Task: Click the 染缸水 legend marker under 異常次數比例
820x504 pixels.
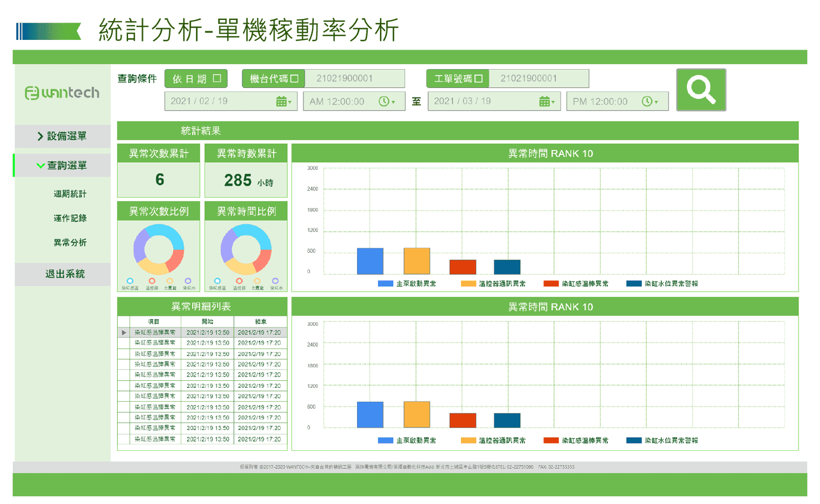Action: click(x=188, y=281)
